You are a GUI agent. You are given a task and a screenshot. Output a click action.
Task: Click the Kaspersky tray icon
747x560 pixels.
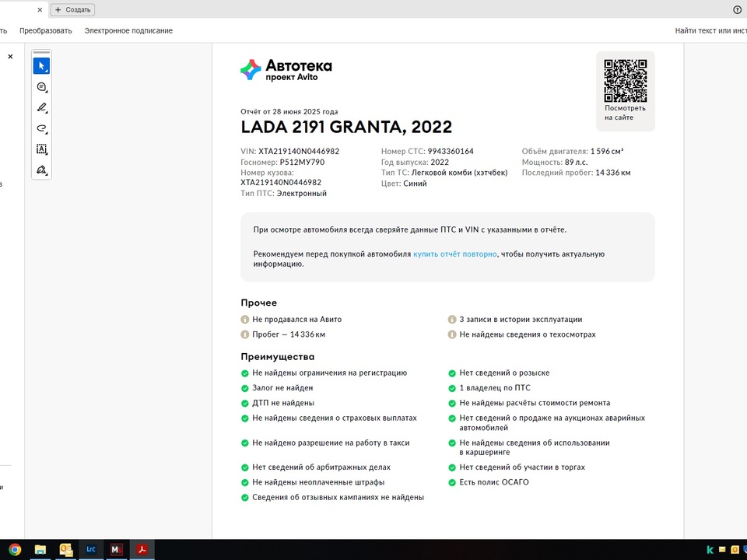point(710,550)
